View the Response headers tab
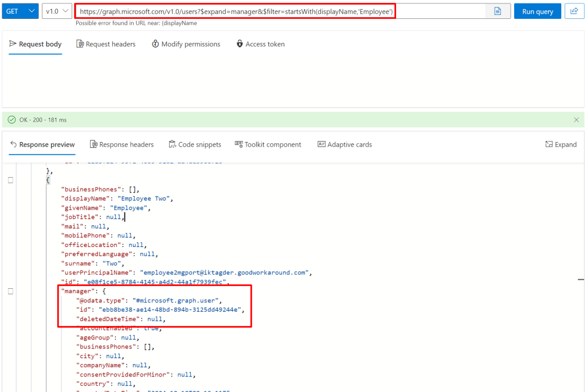The image size is (587, 392). (122, 144)
